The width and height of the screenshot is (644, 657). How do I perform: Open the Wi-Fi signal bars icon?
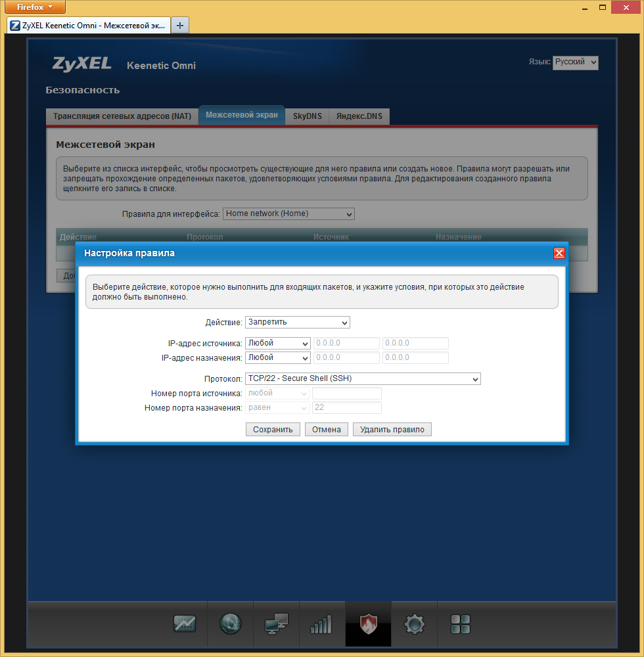322,624
